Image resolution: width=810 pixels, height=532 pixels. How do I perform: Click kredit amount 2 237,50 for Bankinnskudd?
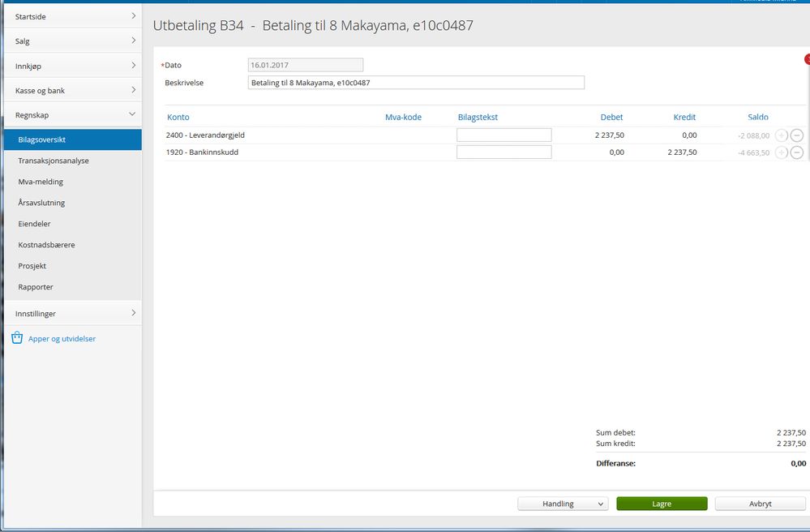(x=682, y=152)
